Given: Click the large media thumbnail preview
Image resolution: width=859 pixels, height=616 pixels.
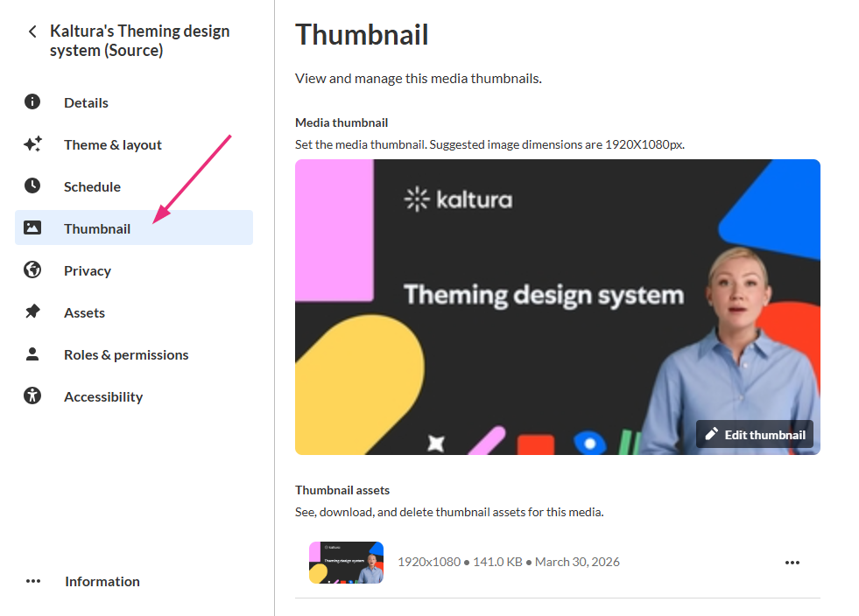Looking at the screenshot, I should pos(558,306).
